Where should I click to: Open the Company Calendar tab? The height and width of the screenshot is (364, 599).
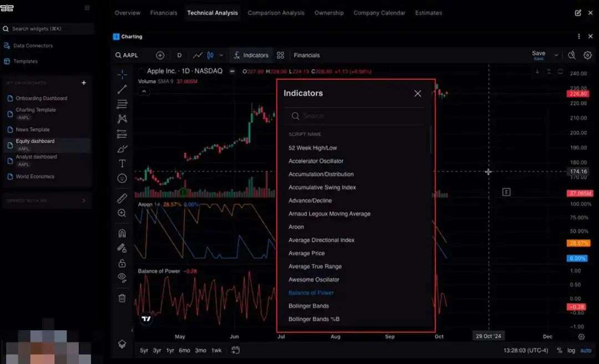[379, 13]
